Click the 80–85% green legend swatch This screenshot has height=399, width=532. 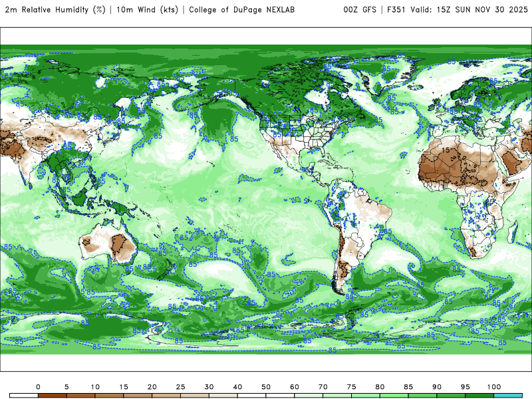394,396
